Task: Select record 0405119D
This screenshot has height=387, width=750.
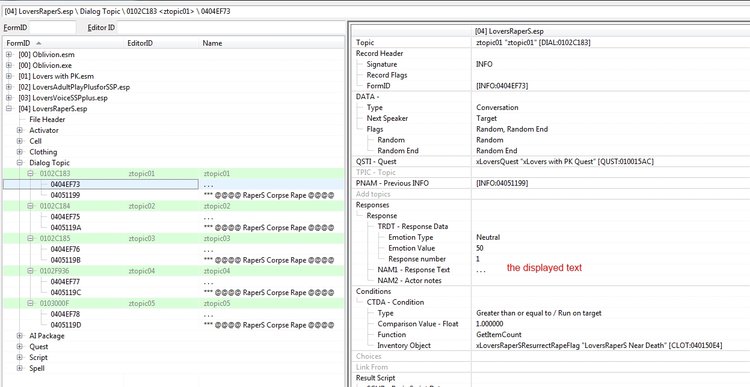Action: (173, 325)
